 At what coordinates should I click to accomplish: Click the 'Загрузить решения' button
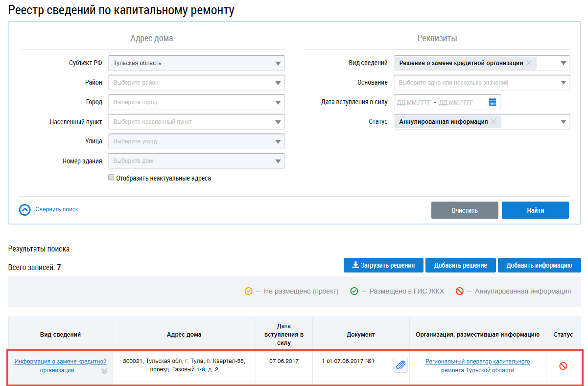point(383,265)
